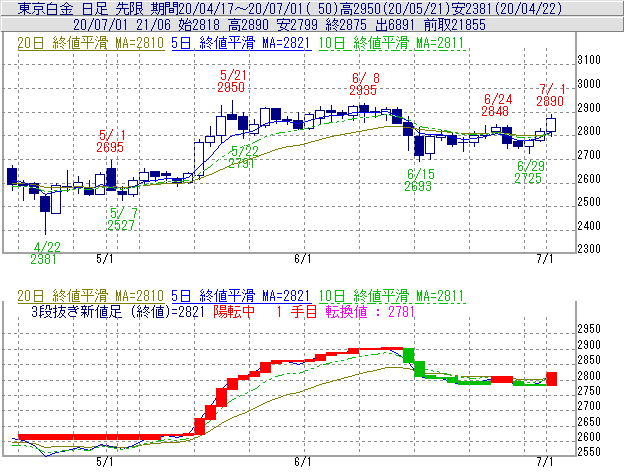
Task: Select the 10日 終値平滑 MA=2811 legend in upper chart
Action: pos(392,43)
